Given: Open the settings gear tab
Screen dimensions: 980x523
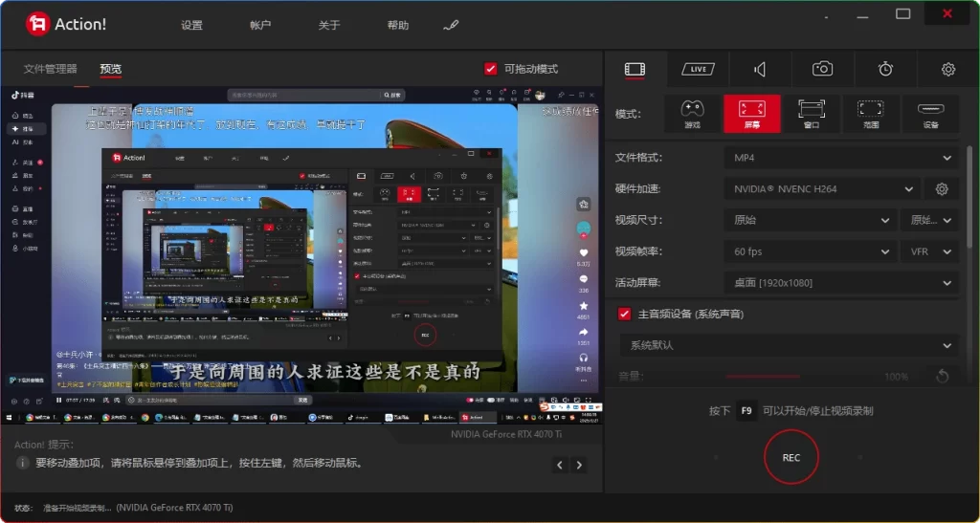Looking at the screenshot, I should tap(948, 69).
